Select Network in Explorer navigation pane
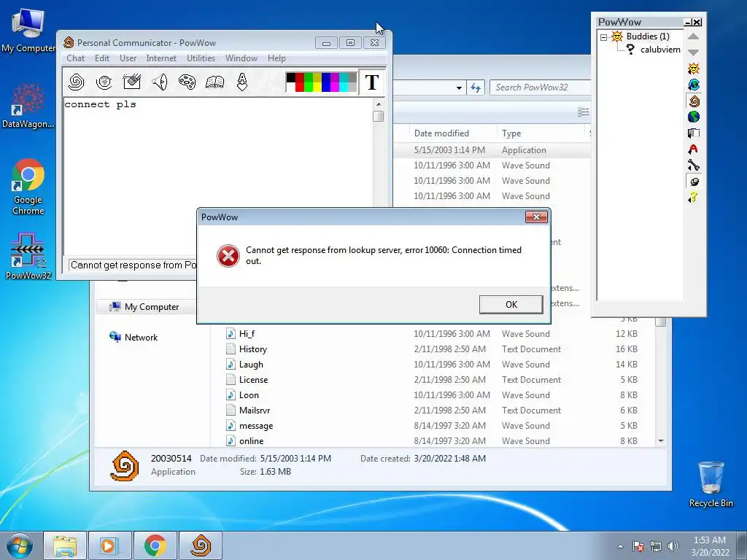 tap(141, 337)
